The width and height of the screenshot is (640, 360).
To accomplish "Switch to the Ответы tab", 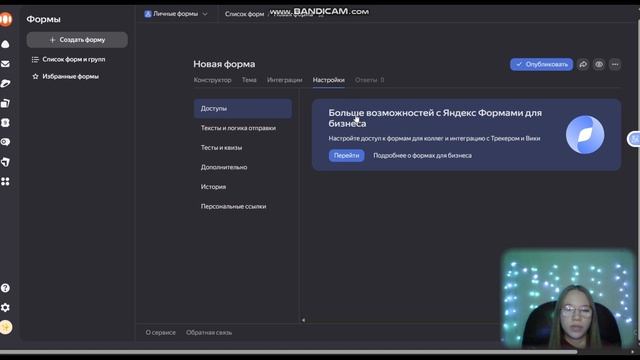I will point(369,80).
